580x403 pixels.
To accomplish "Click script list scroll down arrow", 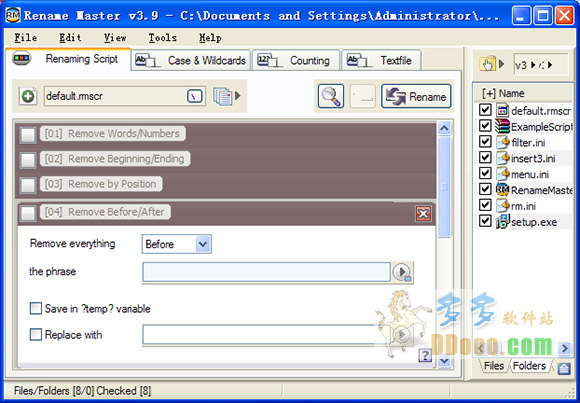I will (x=444, y=360).
